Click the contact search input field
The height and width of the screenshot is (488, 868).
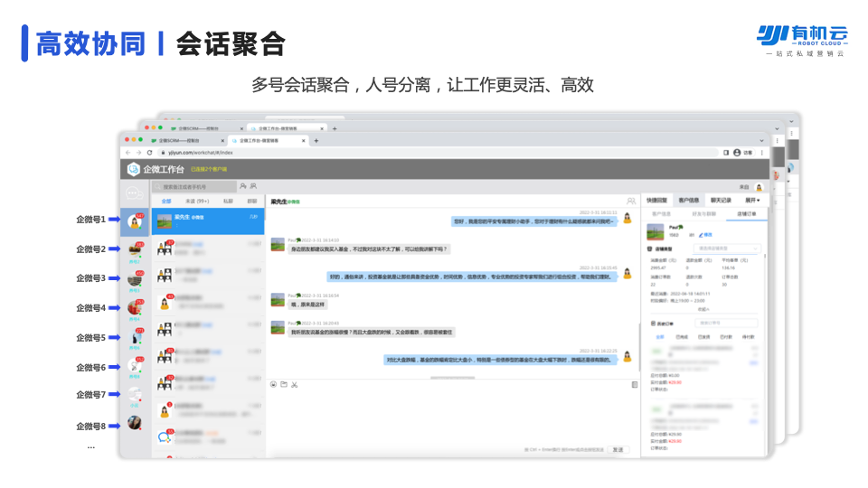(x=194, y=186)
